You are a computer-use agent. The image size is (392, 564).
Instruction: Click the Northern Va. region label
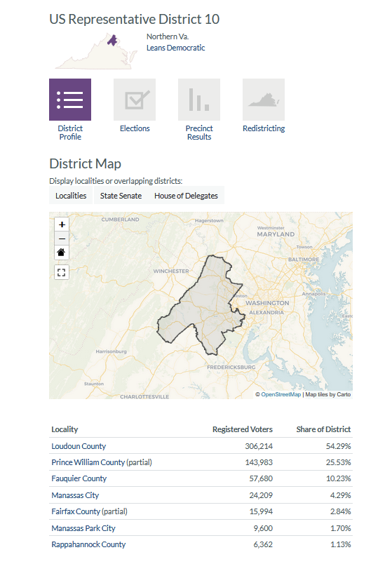click(x=168, y=36)
